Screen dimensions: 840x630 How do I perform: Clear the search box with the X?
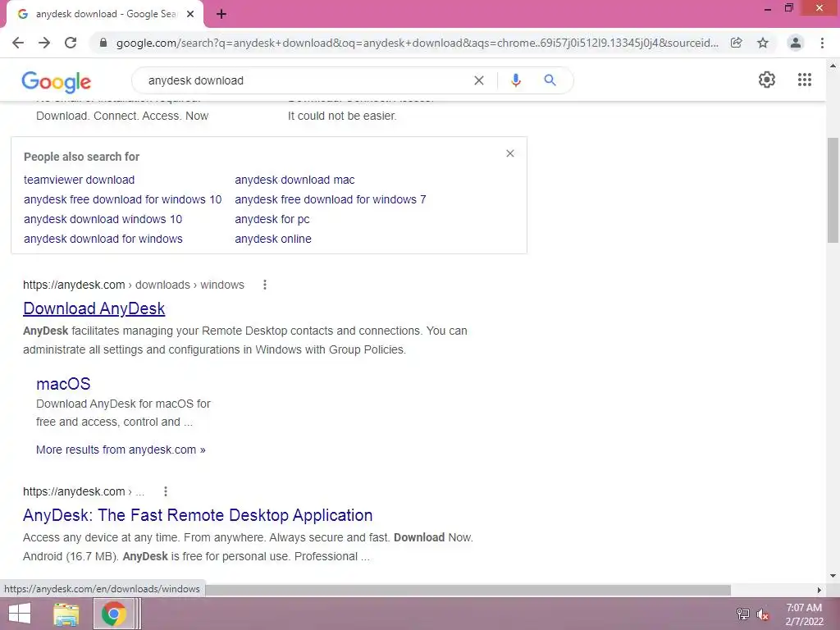tap(479, 80)
